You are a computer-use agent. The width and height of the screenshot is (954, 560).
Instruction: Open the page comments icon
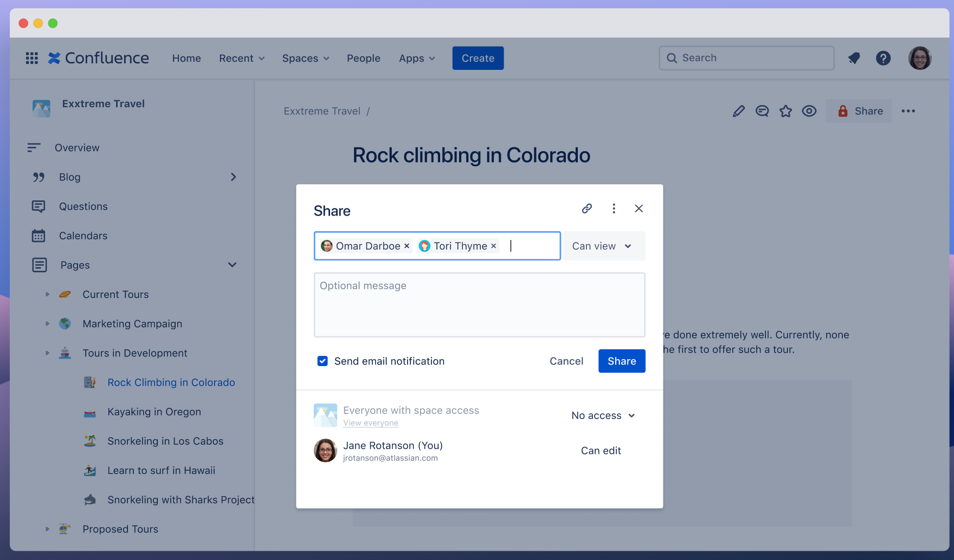(x=762, y=111)
